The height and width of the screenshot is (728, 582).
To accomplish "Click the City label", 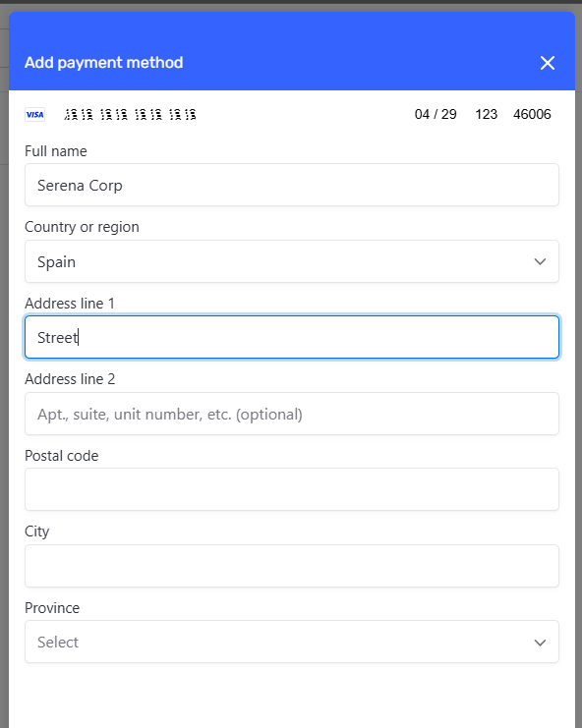I will [x=36, y=532].
